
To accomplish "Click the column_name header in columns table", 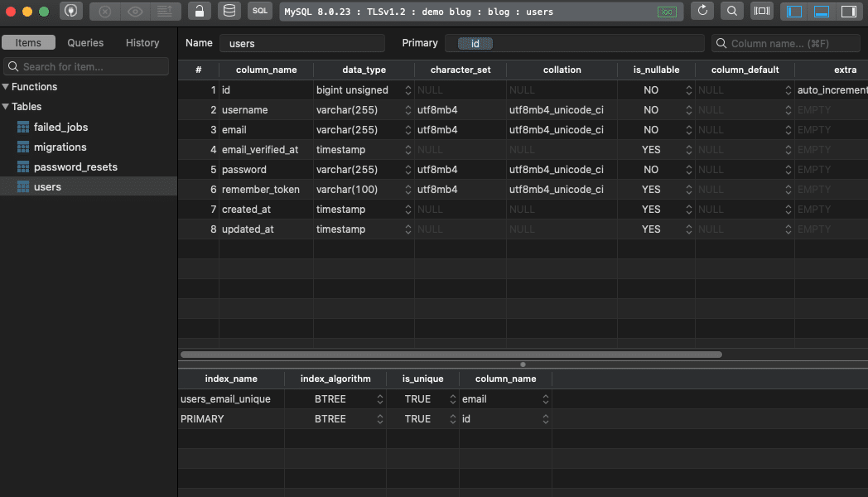I will [x=266, y=70].
